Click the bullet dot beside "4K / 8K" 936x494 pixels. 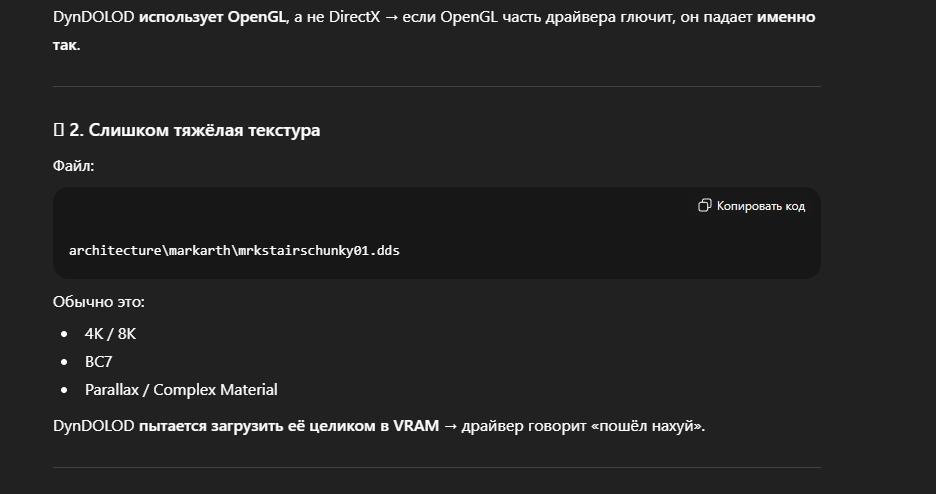(65, 334)
